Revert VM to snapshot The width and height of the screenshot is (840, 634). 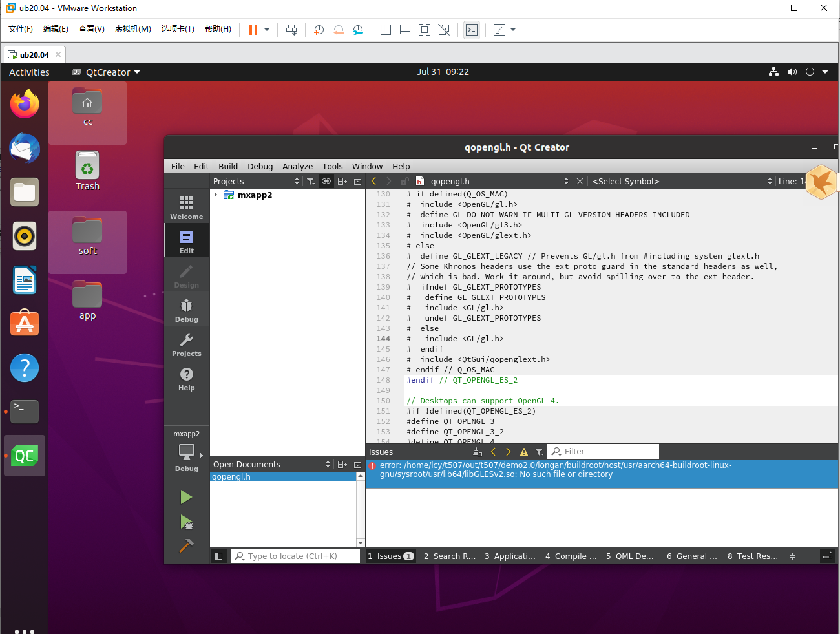[x=339, y=30]
